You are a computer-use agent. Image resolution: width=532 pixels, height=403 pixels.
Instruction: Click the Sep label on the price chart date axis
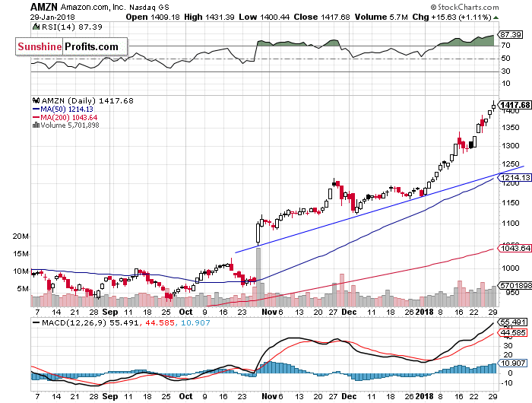coord(110,312)
